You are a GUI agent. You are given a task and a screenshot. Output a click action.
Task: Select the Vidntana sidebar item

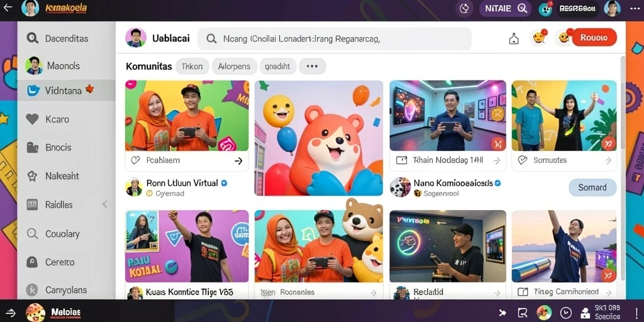(x=66, y=91)
